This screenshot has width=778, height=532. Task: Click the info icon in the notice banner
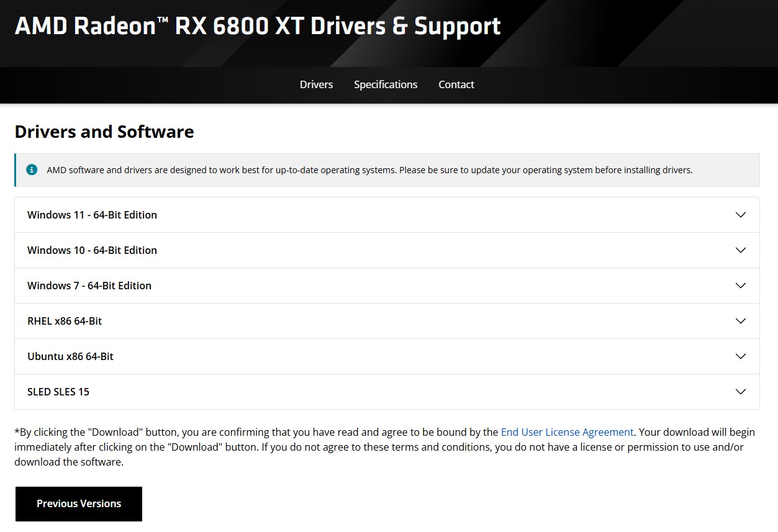(x=32, y=169)
